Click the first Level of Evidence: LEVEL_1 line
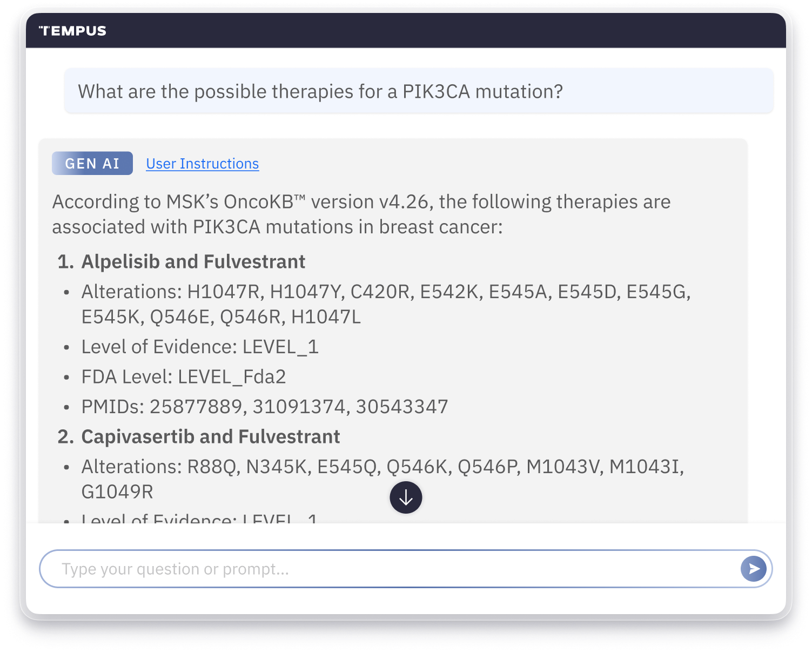Screen dimensions: 812x653 (x=200, y=347)
